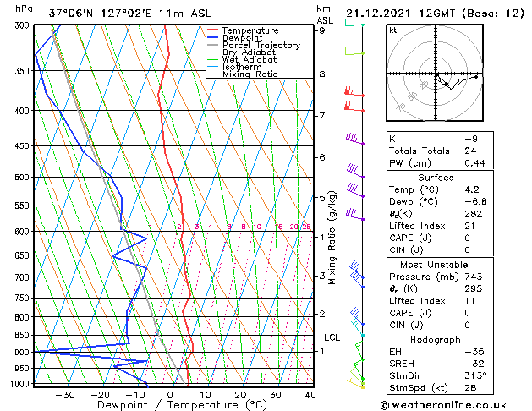Click the 9 km altitude label
Screen dimensions: 532x411
click(x=322, y=30)
